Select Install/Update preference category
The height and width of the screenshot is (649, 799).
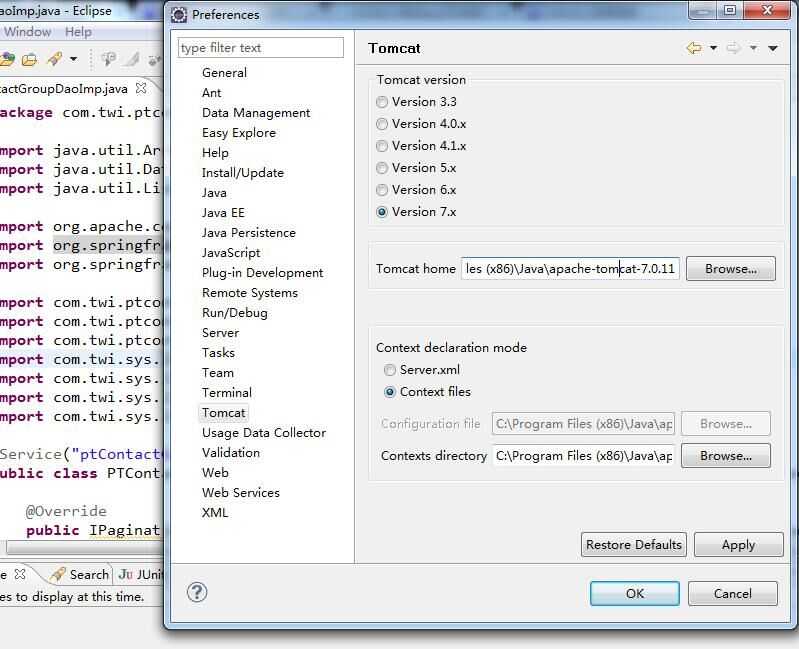243,173
